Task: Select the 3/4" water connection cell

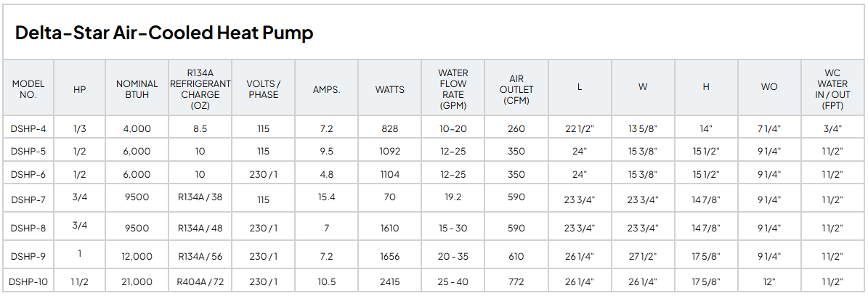Action: click(x=832, y=129)
